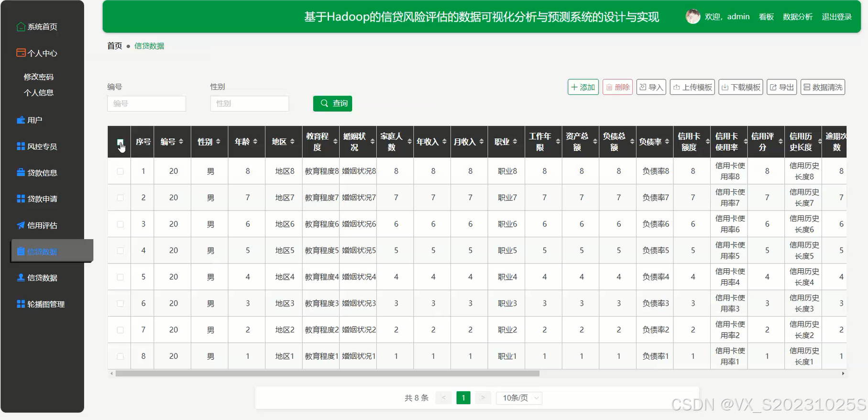Click the grid icon beside 贷款申请
Image resolution: width=868 pixels, height=420 pixels.
pos(21,199)
